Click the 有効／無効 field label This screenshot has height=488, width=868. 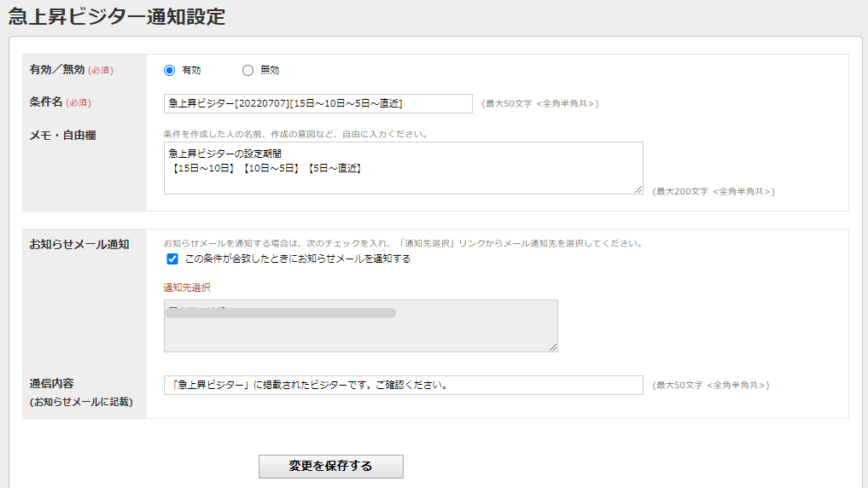(x=57, y=70)
